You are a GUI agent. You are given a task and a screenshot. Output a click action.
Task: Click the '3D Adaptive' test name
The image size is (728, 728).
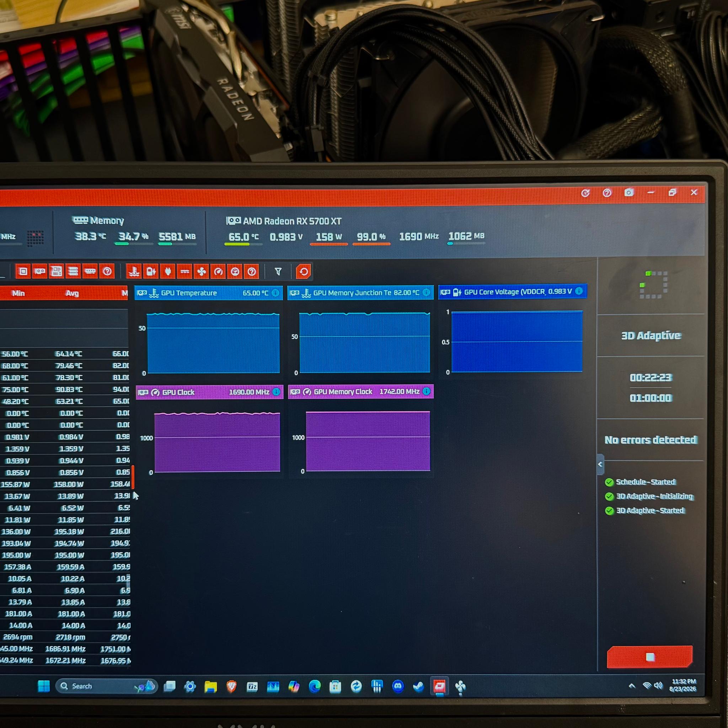click(x=651, y=335)
